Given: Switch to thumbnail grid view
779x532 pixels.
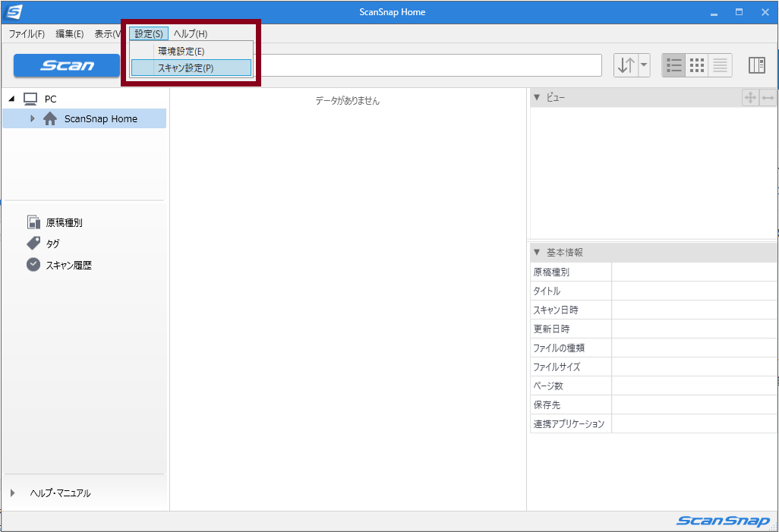Looking at the screenshot, I should click(x=696, y=65).
